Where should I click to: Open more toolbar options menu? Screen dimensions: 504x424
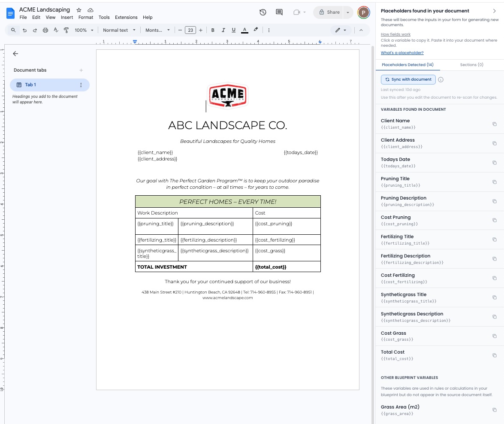point(269,30)
